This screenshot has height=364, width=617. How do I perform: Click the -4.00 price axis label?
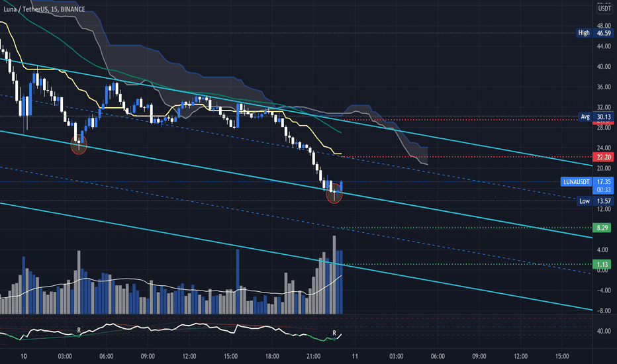pyautogui.click(x=603, y=291)
